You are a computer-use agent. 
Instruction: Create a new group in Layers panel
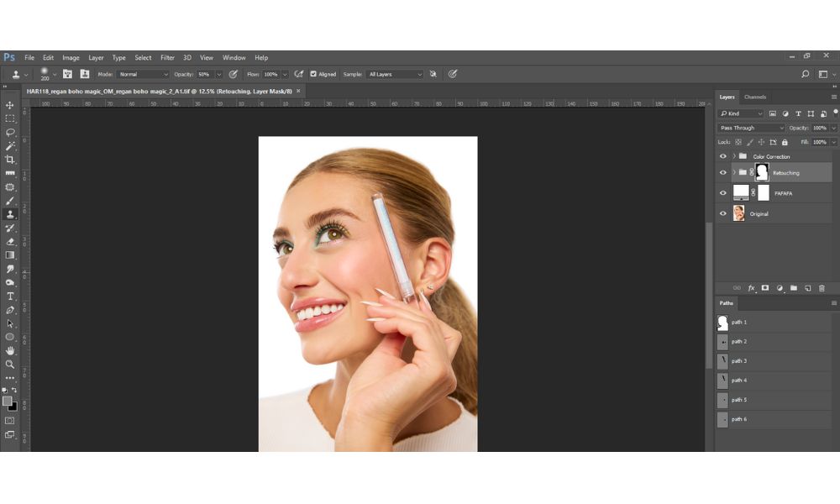pos(794,288)
